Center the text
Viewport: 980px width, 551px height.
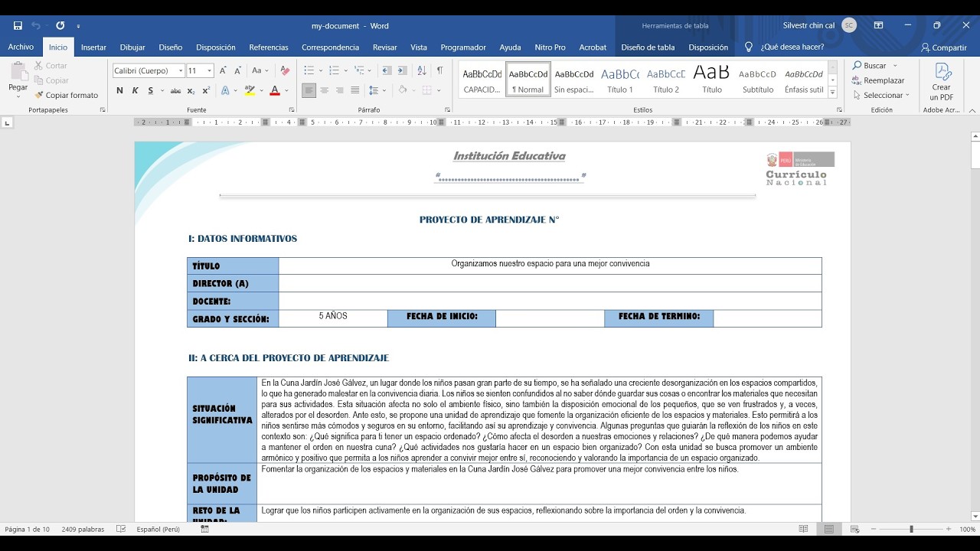[324, 90]
